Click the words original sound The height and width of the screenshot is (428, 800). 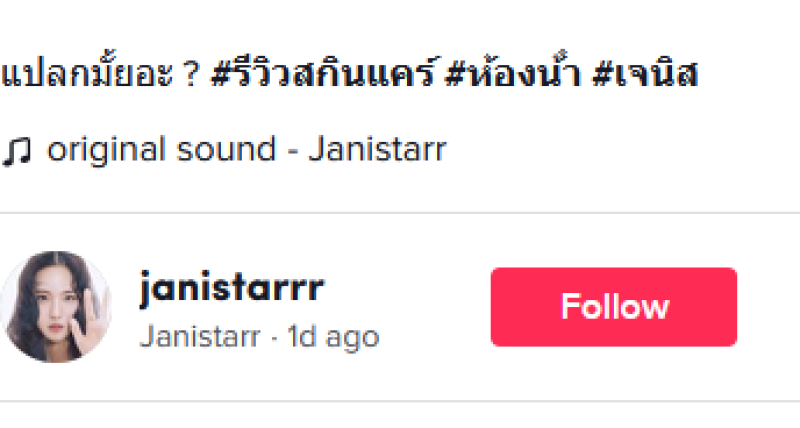pyautogui.click(x=162, y=150)
